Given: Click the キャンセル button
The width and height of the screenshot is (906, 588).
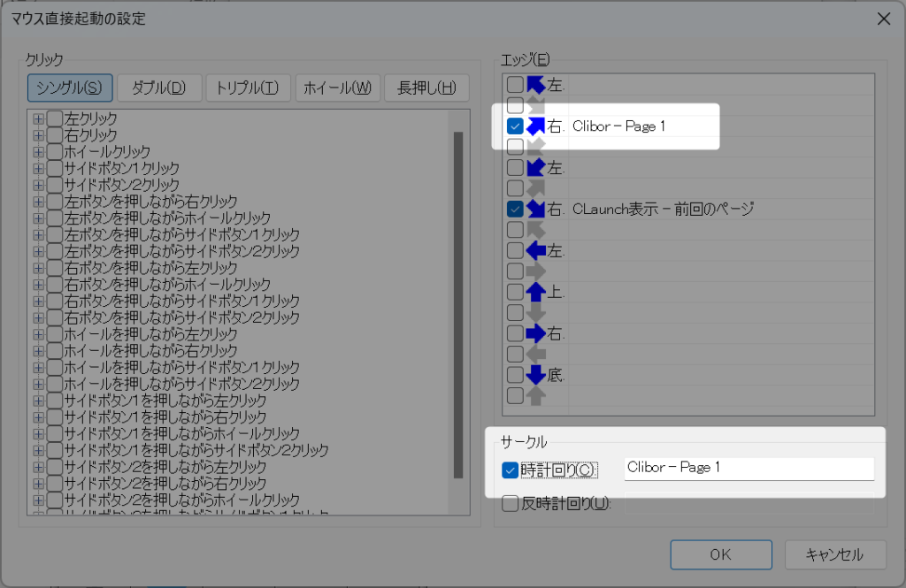Looking at the screenshot, I should click(835, 555).
